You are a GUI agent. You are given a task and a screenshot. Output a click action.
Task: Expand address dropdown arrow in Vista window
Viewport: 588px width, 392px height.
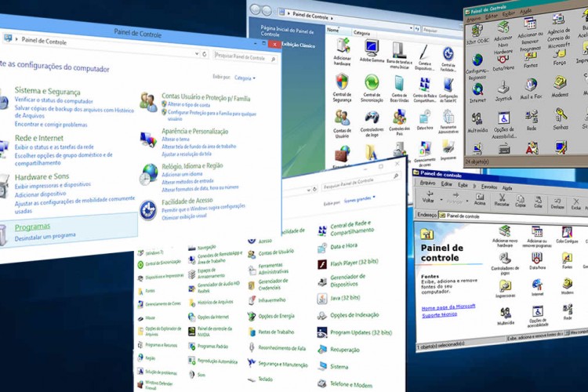point(411,27)
